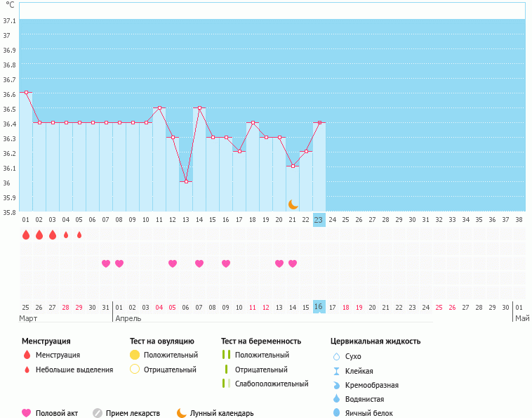This screenshot has height=418, width=532.
Task: Click the Небольшие выделения small drop legend icon
Action: pos(27,370)
